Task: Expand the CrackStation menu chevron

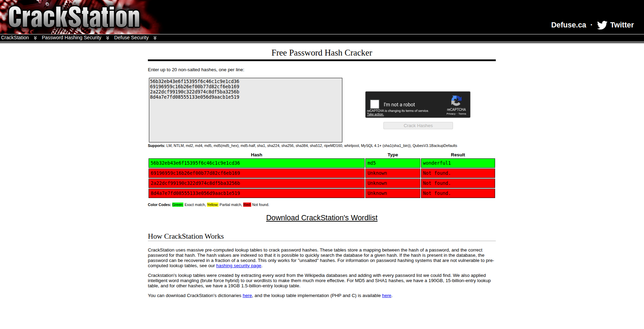Action: pyautogui.click(x=35, y=38)
